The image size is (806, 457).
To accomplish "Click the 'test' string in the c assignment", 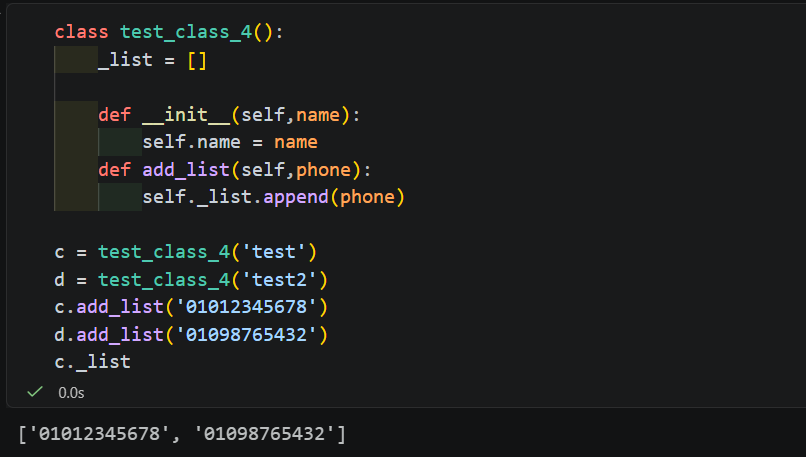I will [x=273, y=252].
